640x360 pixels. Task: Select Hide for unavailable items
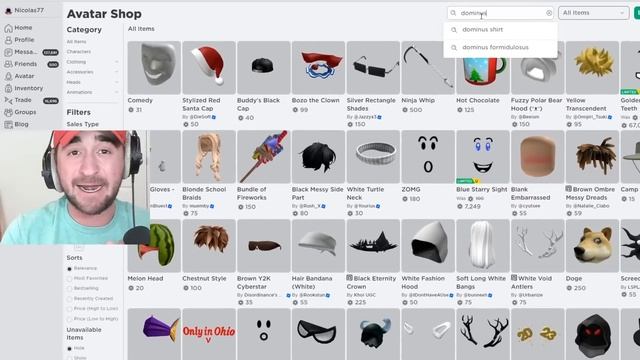(69, 349)
